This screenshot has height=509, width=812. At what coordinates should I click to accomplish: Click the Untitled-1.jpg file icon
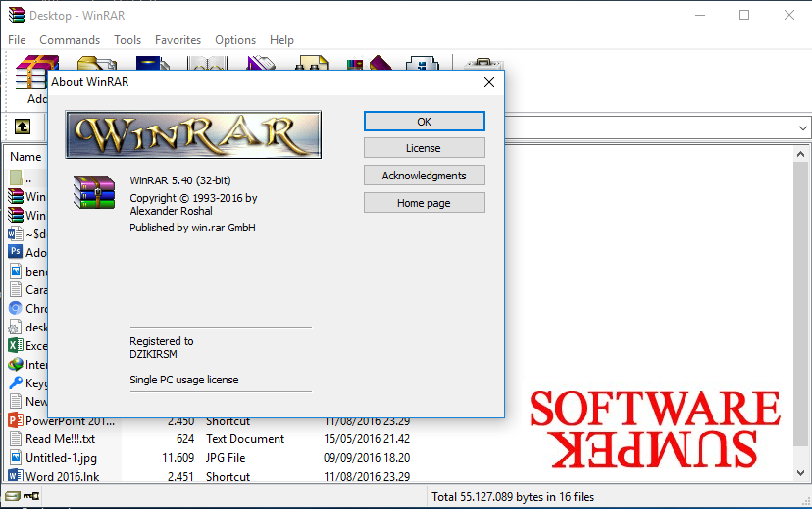coord(15,457)
